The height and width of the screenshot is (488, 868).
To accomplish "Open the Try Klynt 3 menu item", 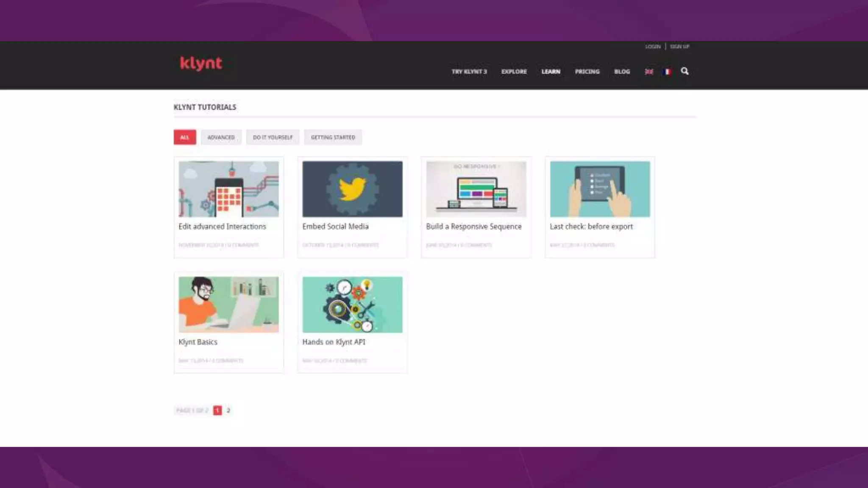I will coord(469,72).
